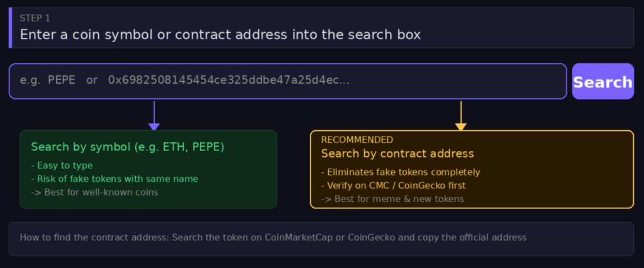Click the yellow downward arrow icon
Image resolution: width=644 pixels, height=268 pixels.
click(x=461, y=117)
